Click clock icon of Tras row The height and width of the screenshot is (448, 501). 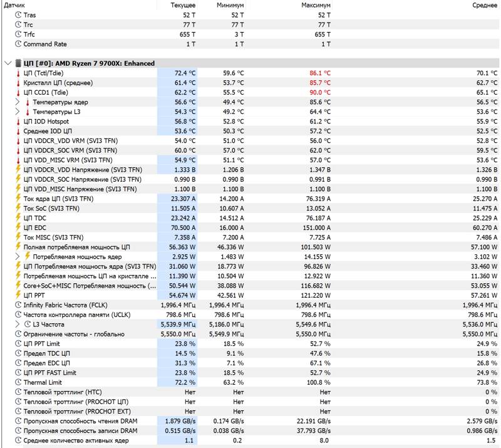(18, 14)
